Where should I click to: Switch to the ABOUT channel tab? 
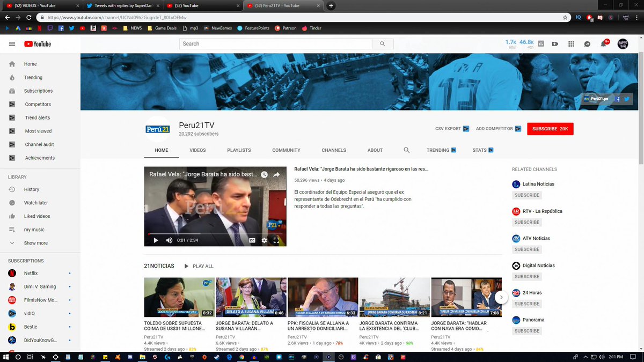coord(375,150)
